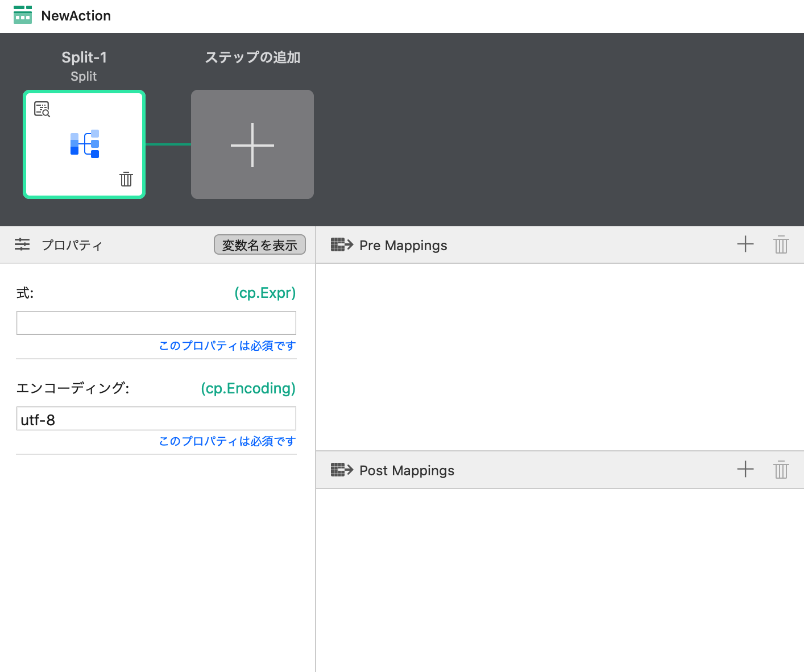
Task: Click the Post Mappings header icon
Action: [342, 470]
